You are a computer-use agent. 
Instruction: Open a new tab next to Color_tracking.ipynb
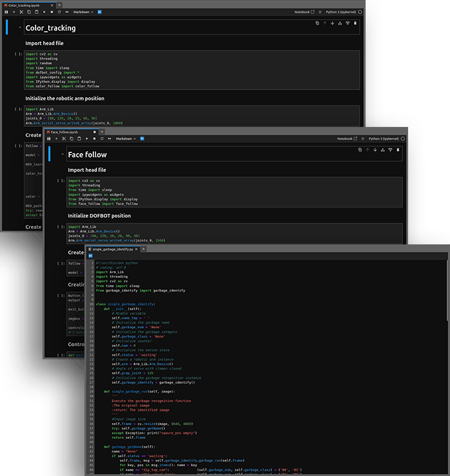click(60, 5)
